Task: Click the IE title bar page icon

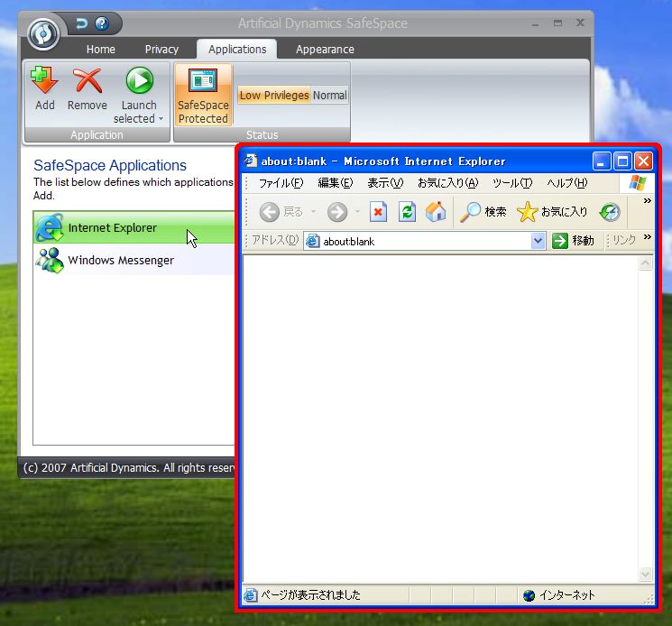Action: coord(250,161)
